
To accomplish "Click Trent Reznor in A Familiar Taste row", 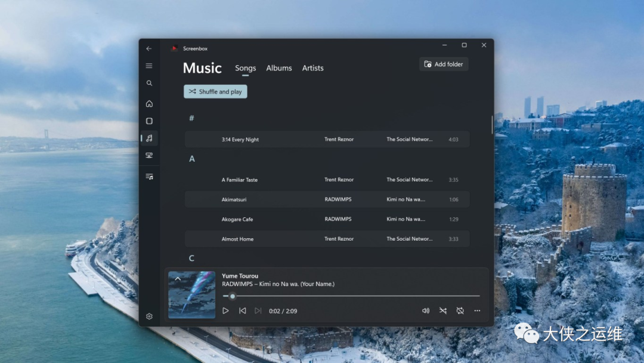I will tap(339, 180).
